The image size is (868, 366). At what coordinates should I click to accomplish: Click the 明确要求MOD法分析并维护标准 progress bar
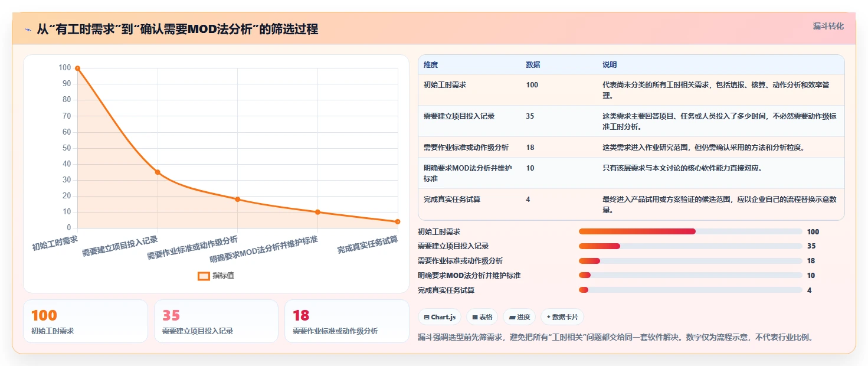pos(690,275)
